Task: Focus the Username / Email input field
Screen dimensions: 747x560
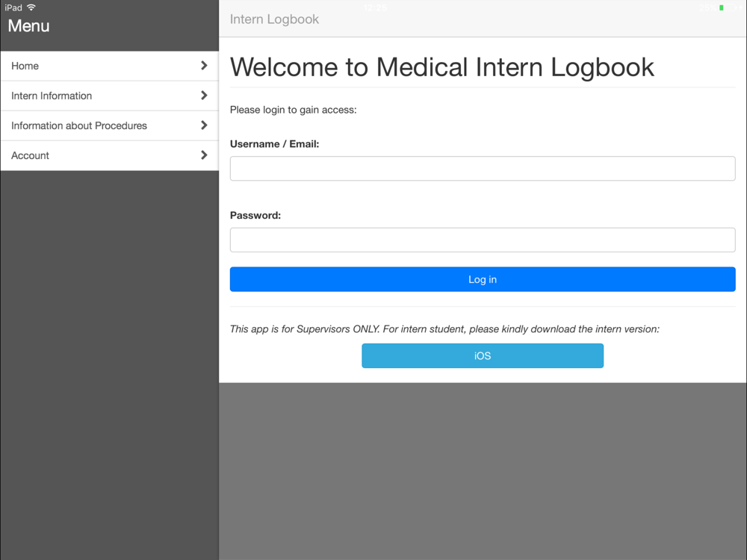Action: [x=483, y=169]
